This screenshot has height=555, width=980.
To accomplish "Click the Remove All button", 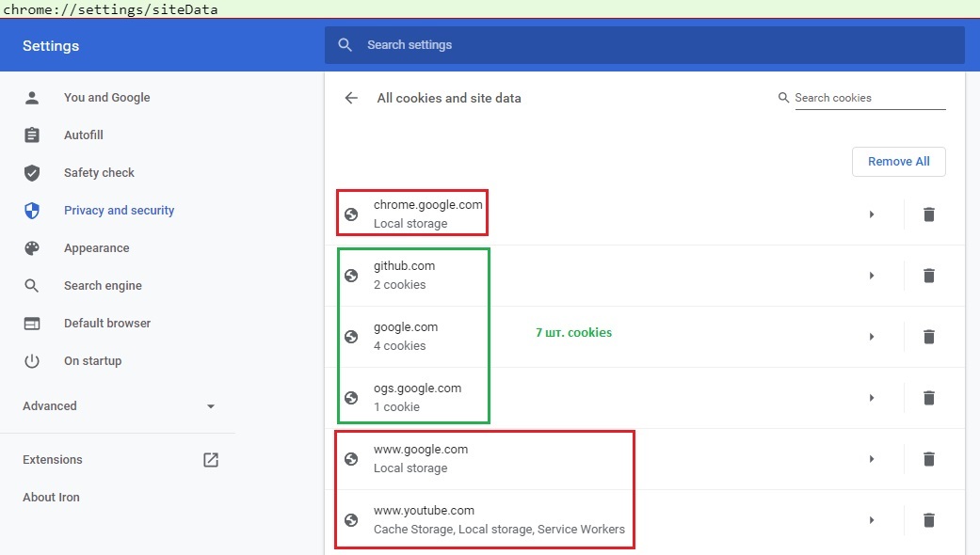I will [x=899, y=162].
